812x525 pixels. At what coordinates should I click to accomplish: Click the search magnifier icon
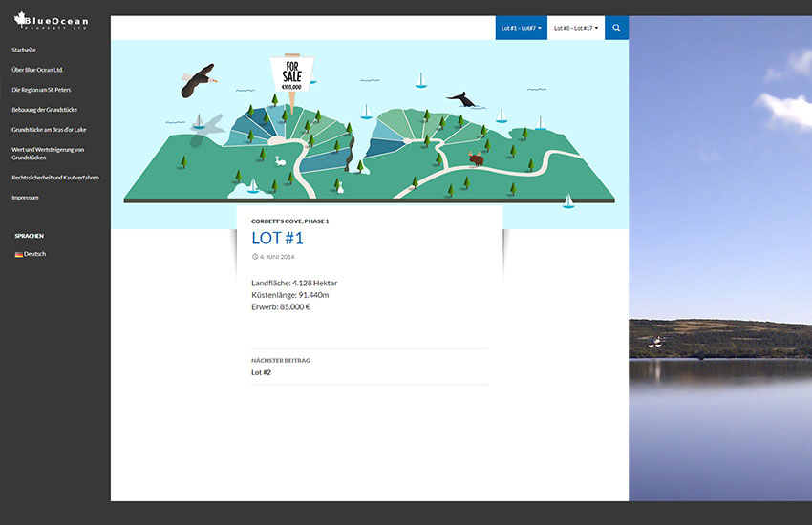[616, 28]
